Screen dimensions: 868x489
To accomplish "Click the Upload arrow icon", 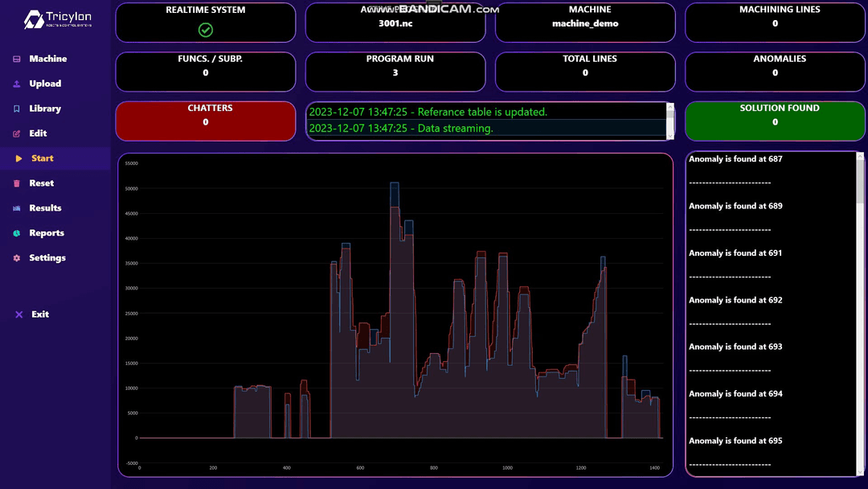I will 17,84.
